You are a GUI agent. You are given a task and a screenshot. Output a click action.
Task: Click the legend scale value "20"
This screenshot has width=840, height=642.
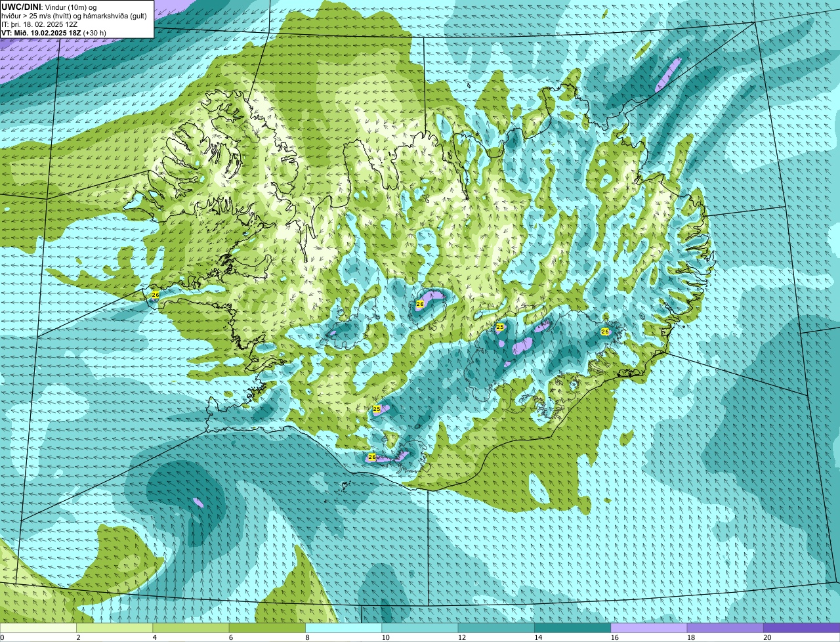[x=767, y=637]
